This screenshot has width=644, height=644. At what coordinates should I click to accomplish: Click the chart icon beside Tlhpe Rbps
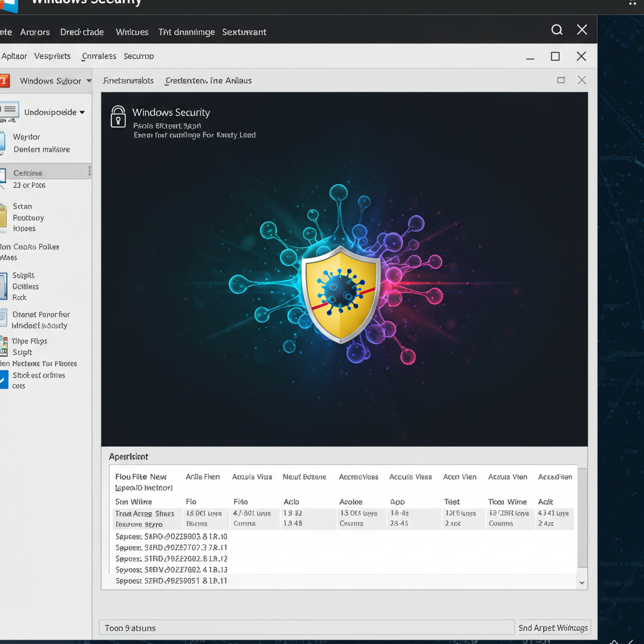coord(4,345)
